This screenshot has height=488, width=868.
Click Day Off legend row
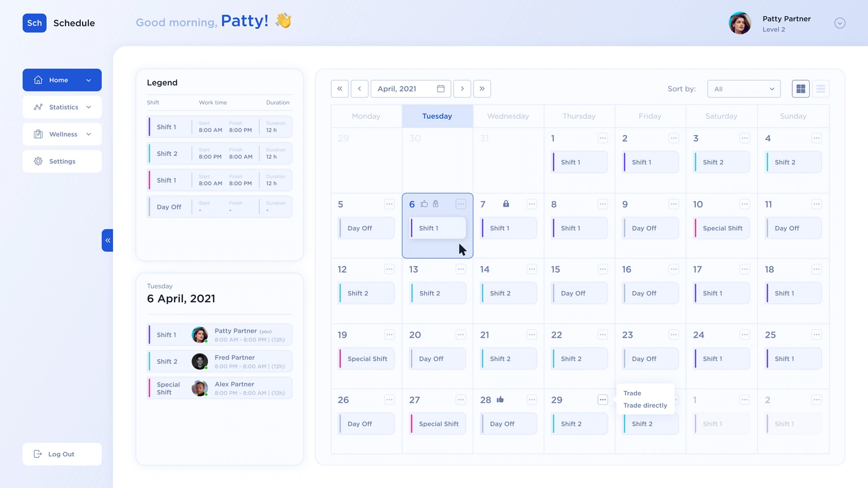click(x=220, y=207)
